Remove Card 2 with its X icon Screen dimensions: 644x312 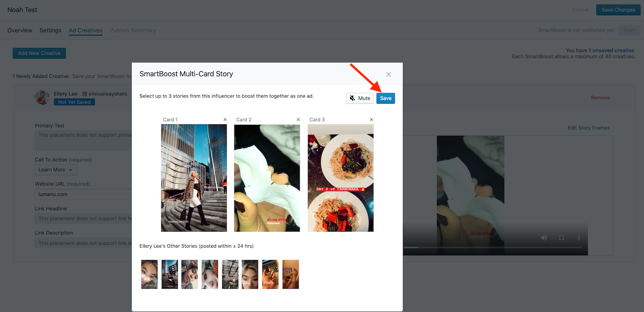point(298,119)
